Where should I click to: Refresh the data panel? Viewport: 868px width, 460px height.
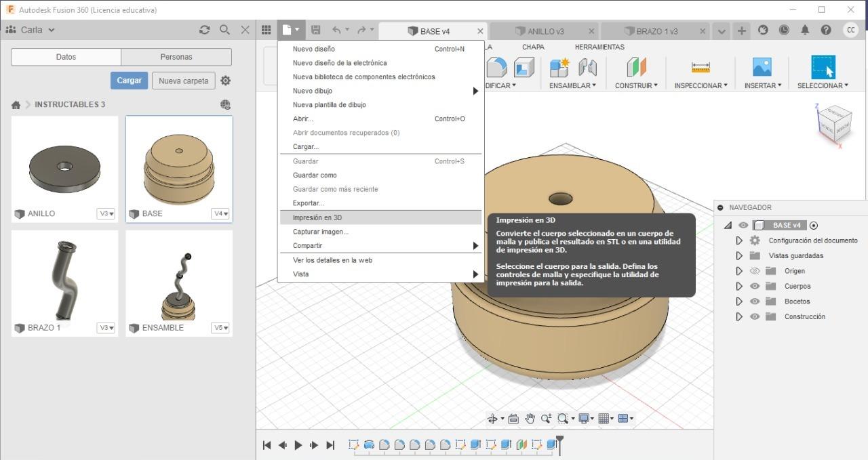tap(204, 30)
